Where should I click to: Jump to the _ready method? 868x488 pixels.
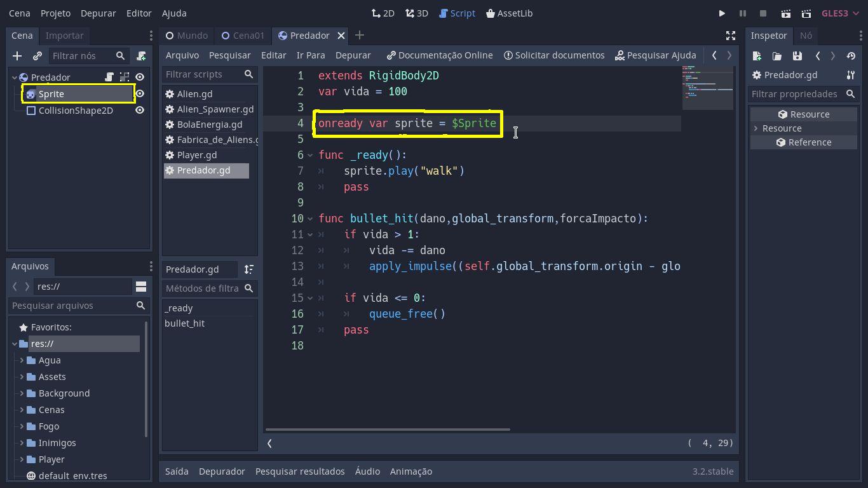(179, 308)
